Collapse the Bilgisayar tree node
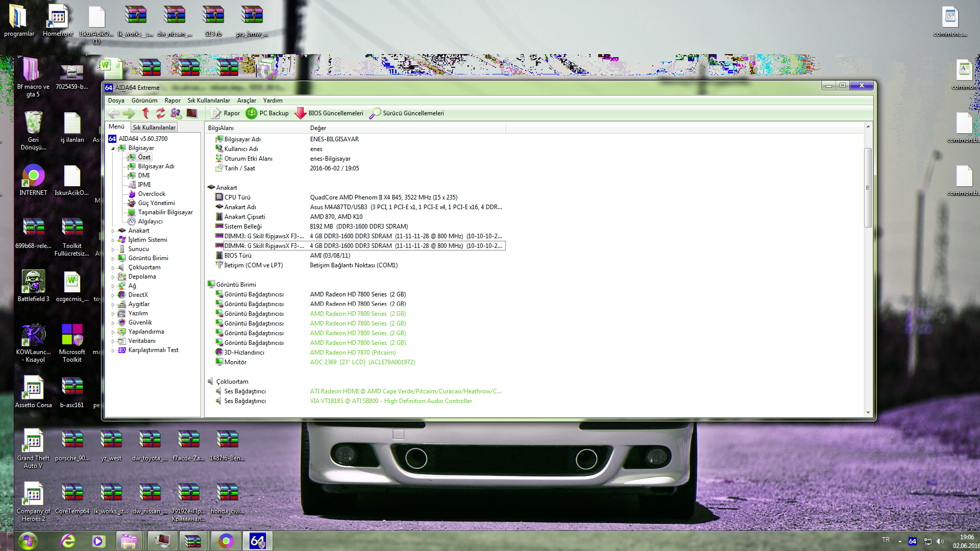This screenshot has width=980, height=551. 113,148
